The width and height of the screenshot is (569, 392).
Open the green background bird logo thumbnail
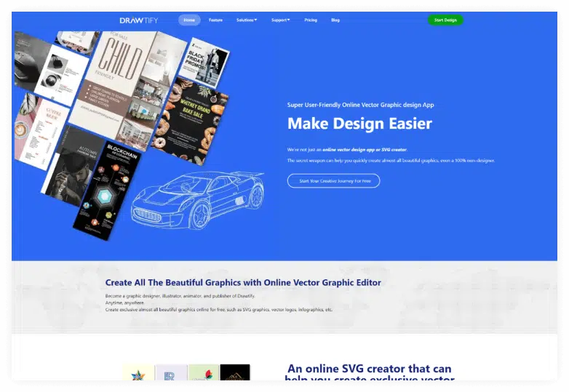point(204,372)
